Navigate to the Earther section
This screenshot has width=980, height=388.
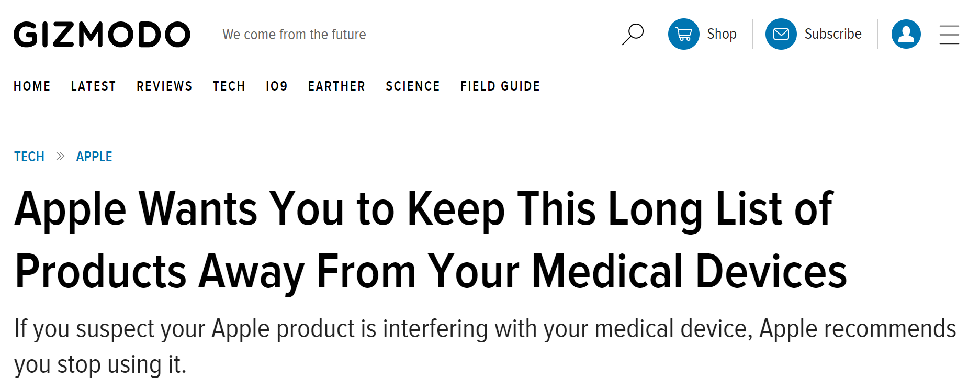click(336, 86)
